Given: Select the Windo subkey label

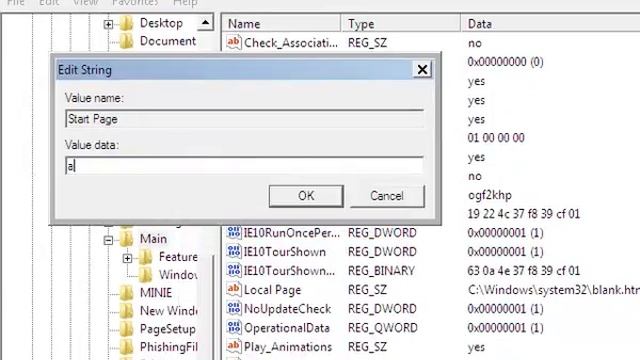Looking at the screenshot, I should (x=178, y=275).
